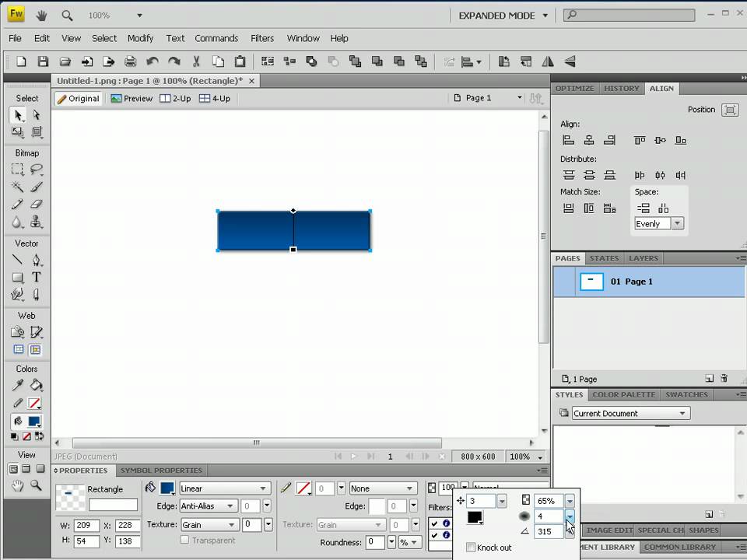Viewport: 747px width, 560px height.
Task: Select the 01 Page 1 entry
Action: pyautogui.click(x=649, y=282)
